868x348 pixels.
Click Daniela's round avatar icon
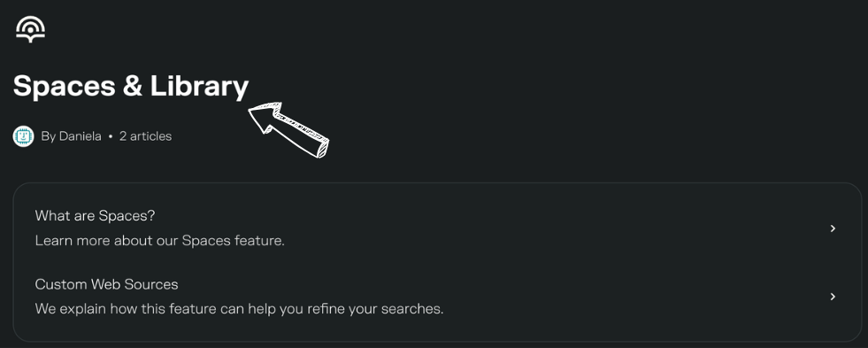pyautogui.click(x=23, y=136)
